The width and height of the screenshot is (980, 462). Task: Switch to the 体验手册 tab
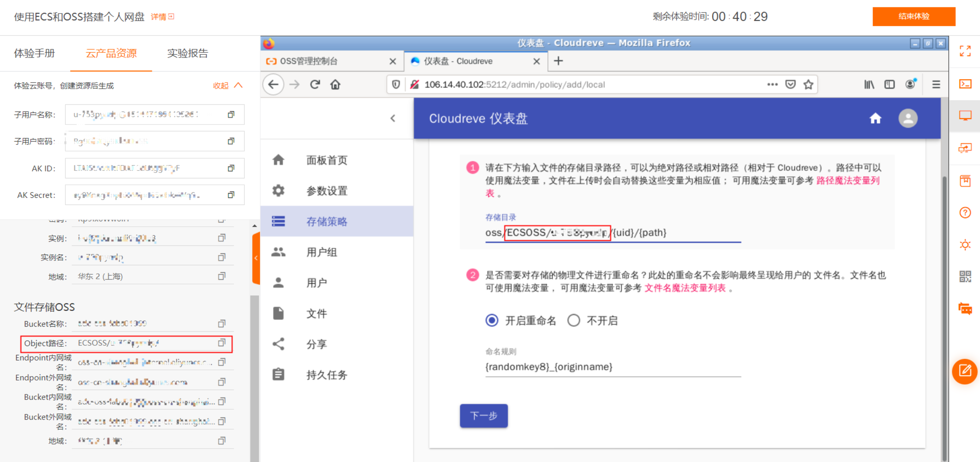tap(34, 53)
